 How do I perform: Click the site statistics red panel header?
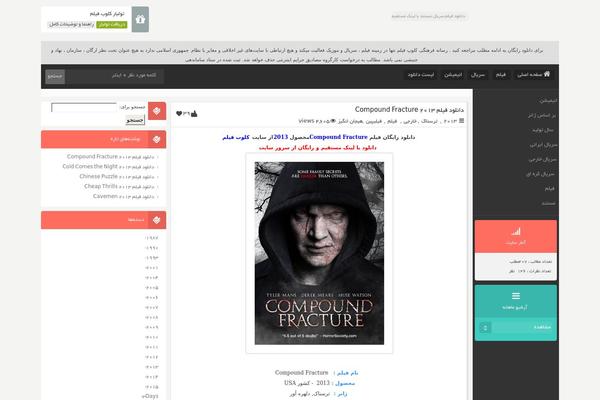coord(516,236)
